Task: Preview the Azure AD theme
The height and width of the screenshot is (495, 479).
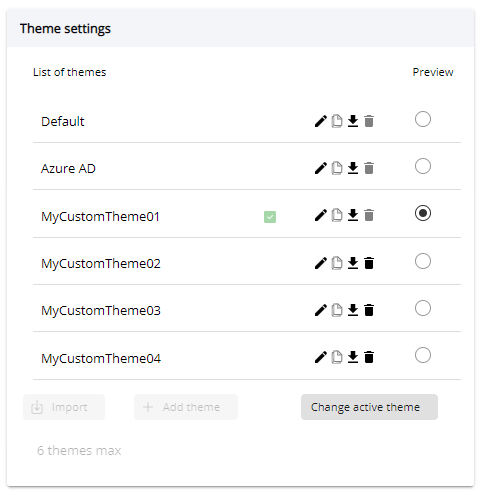Action: pos(423,166)
